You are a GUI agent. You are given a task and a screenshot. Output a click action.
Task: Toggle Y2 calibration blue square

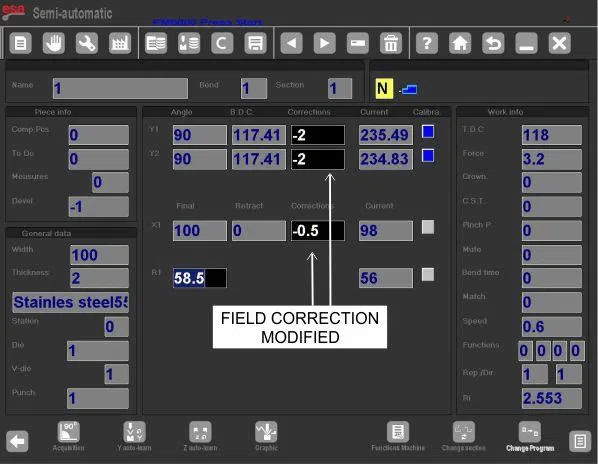coord(428,156)
